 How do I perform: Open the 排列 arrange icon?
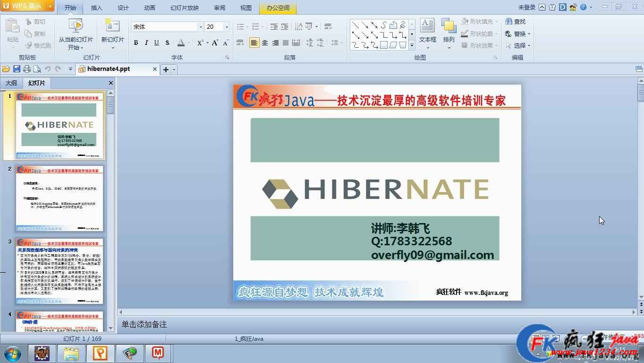(449, 26)
